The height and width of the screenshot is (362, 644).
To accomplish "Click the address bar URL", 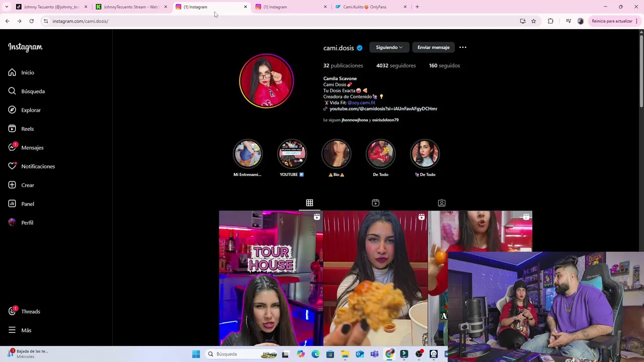I will click(x=80, y=21).
